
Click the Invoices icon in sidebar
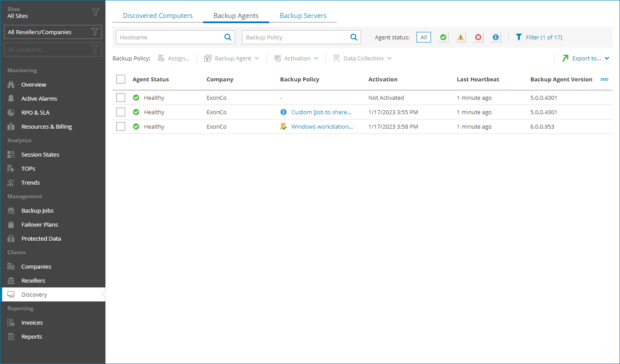point(11,322)
